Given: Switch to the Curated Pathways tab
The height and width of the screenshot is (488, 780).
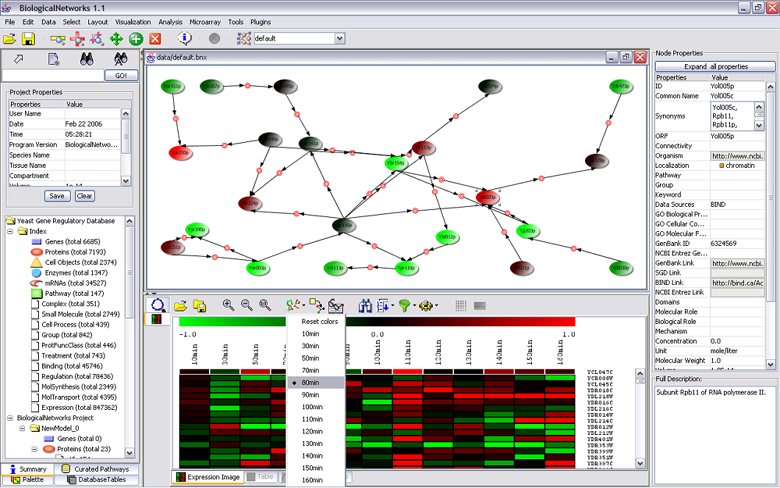Looking at the screenshot, I should pos(97,469).
